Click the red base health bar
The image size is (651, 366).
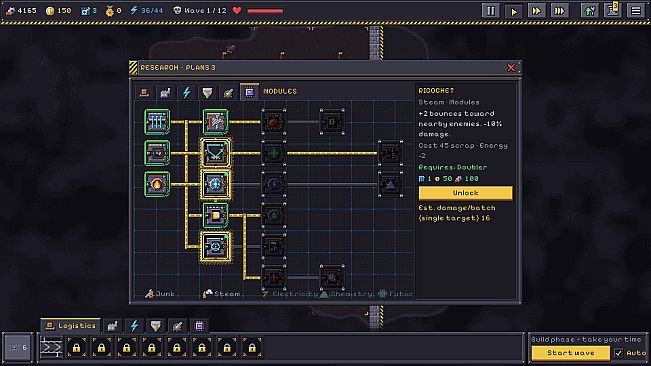tap(265, 11)
